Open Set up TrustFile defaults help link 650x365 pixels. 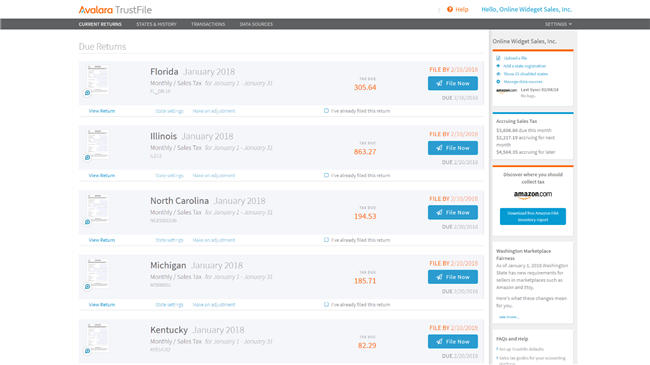click(x=521, y=349)
